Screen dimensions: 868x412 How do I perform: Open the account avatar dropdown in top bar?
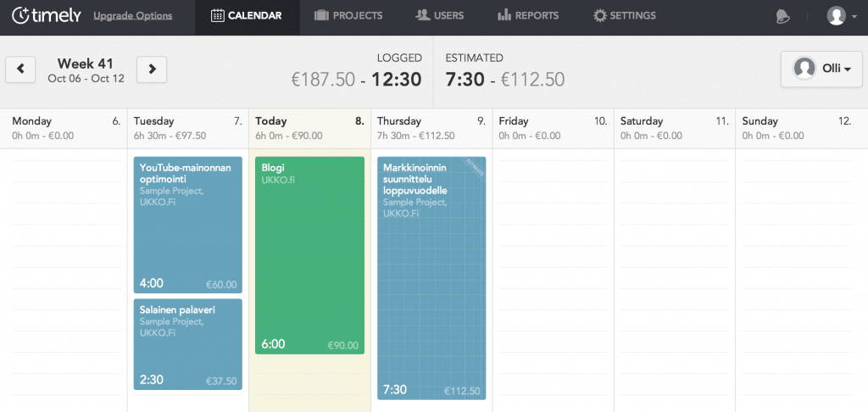[842, 16]
